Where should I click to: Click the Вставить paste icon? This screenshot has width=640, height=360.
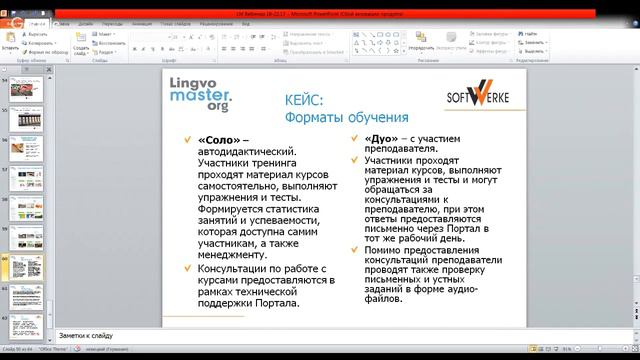click(x=10, y=38)
